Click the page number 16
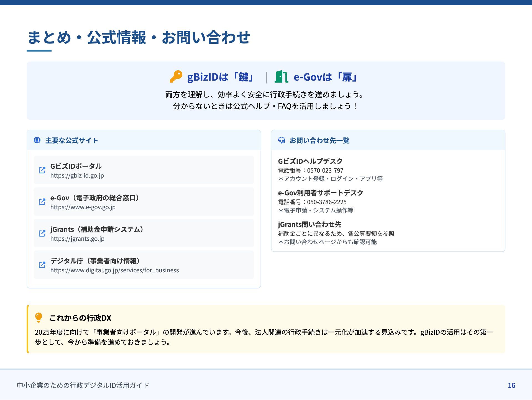Screen dimensions: 532x400 [x=511, y=385]
